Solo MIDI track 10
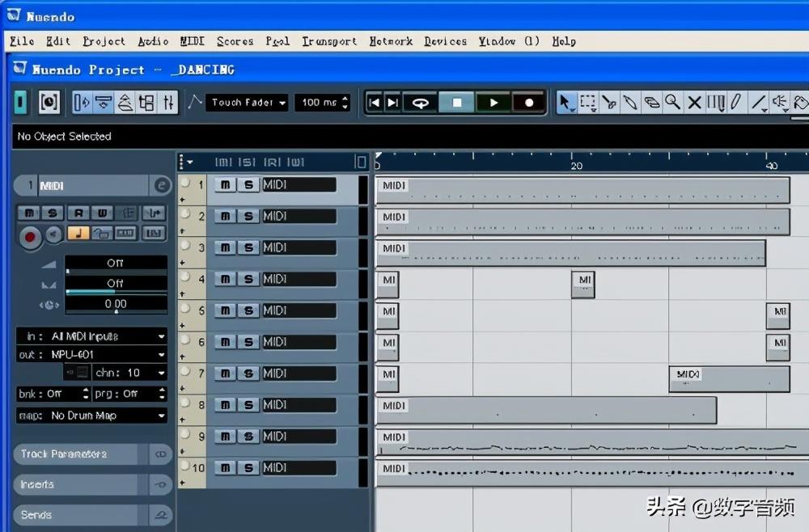The width and height of the screenshot is (809, 532). (248, 468)
